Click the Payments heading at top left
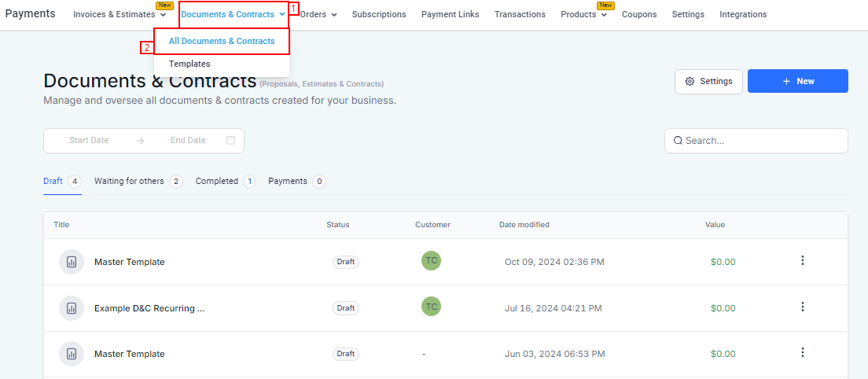The width and height of the screenshot is (868, 379). click(31, 14)
